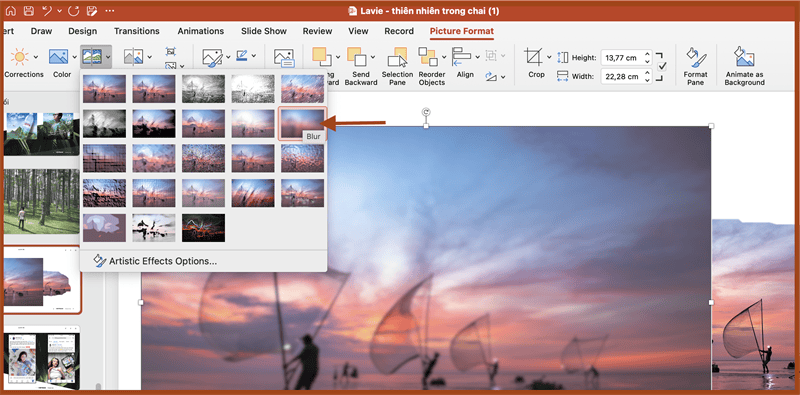This screenshot has width=800, height=395.
Task: Select the first None effect thumbnail
Action: click(x=104, y=89)
